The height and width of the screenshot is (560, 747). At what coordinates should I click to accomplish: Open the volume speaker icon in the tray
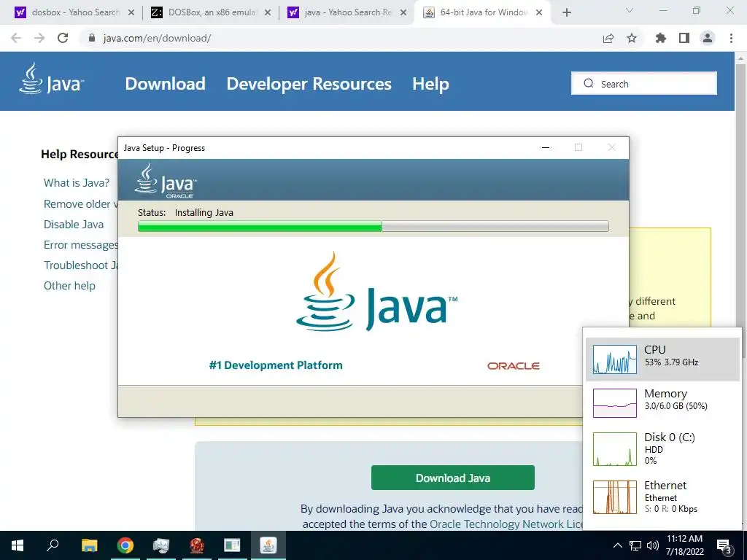click(x=653, y=545)
